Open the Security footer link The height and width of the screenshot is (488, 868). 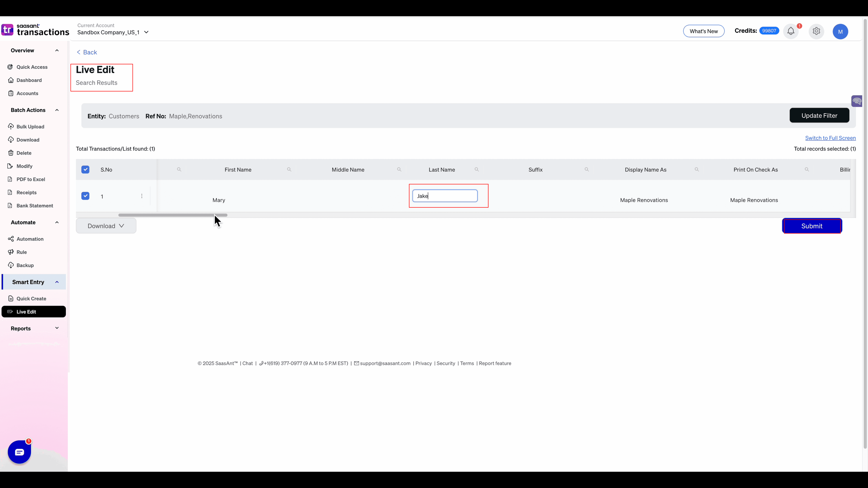coord(445,363)
